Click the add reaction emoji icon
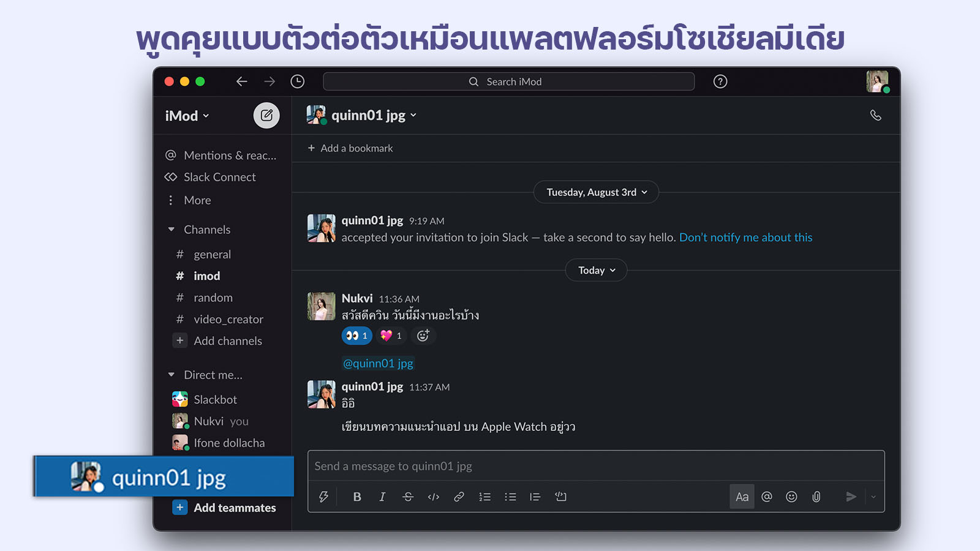This screenshot has width=980, height=551. point(423,335)
